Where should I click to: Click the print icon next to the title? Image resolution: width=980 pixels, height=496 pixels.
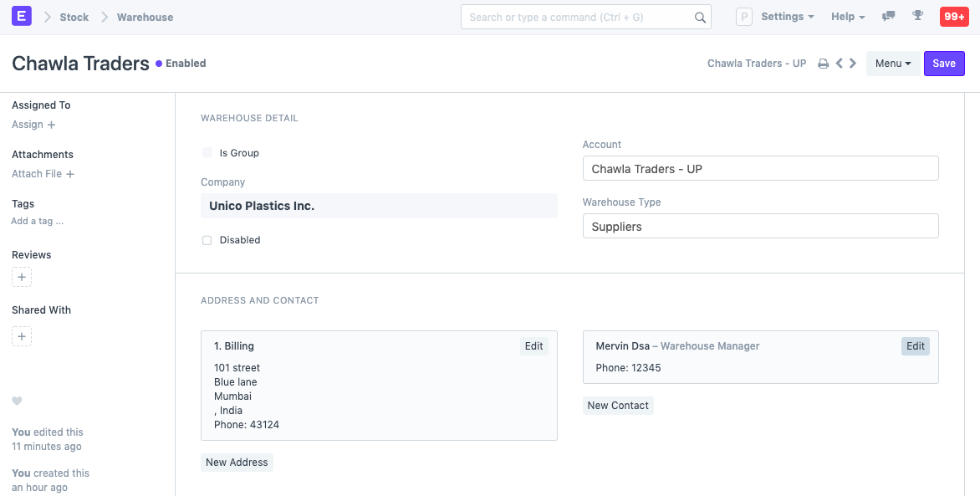point(823,64)
